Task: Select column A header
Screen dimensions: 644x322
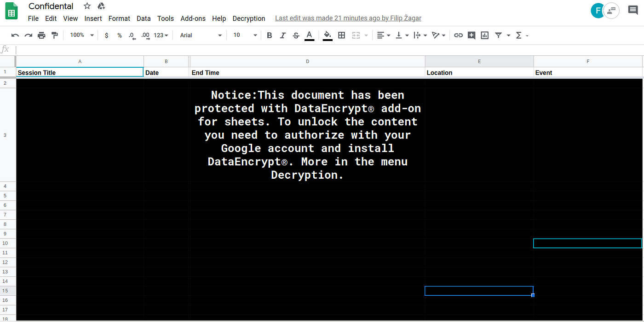Action: tap(80, 61)
